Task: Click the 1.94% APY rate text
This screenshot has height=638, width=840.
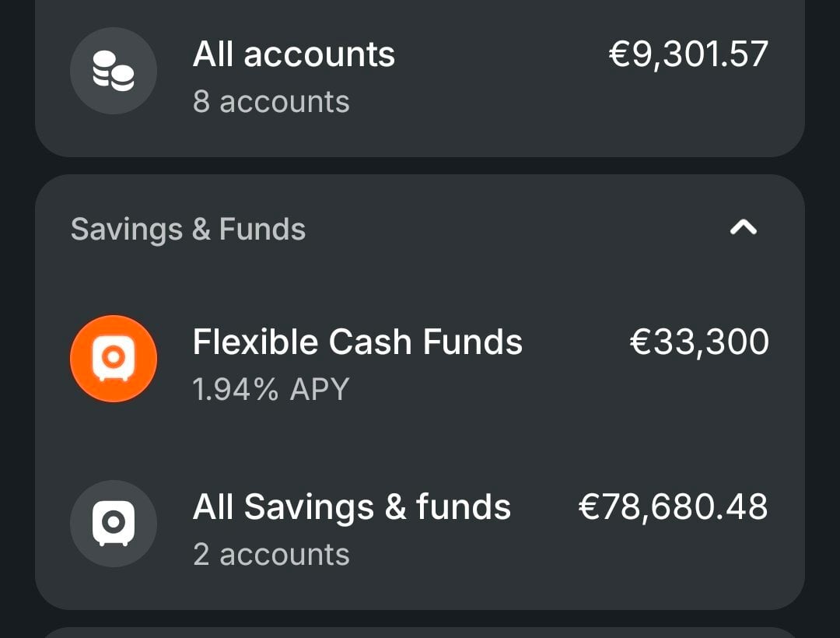Action: click(271, 389)
